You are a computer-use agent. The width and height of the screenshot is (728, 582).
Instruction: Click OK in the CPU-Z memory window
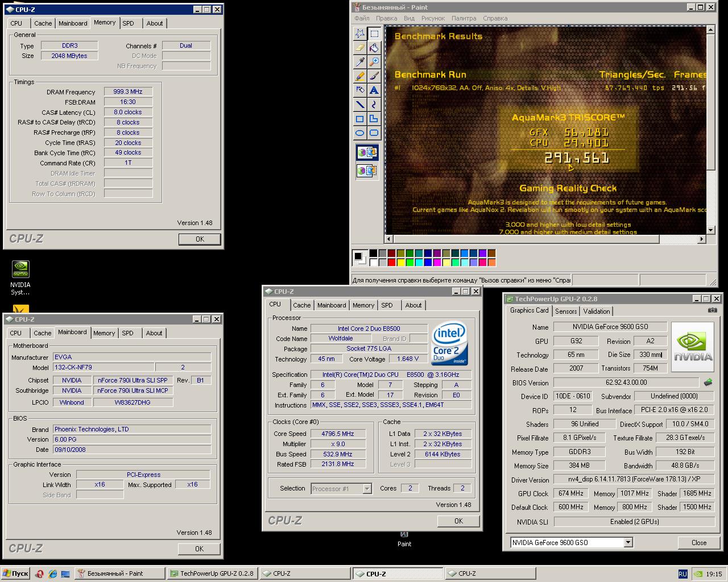tap(200, 239)
